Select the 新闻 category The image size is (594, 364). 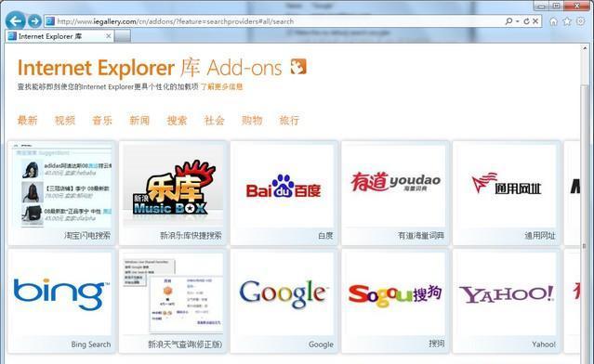[x=139, y=121]
